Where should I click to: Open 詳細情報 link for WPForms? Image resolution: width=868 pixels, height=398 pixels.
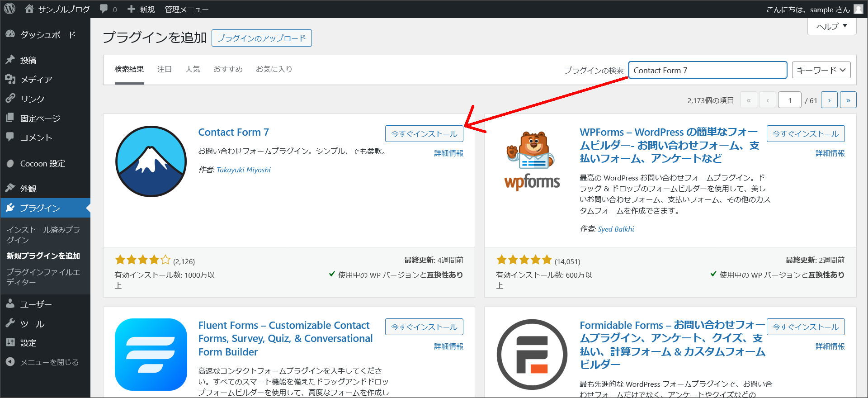830,153
